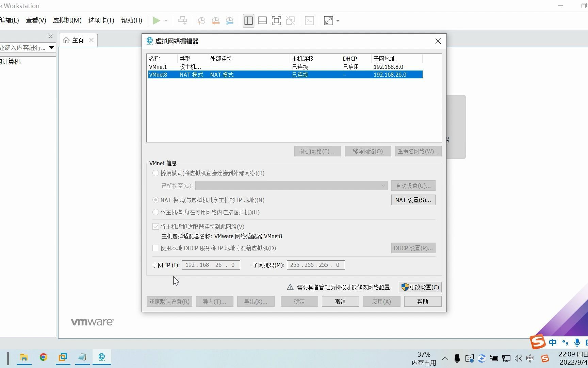
Task: Open the stretch display dropdown arrow
Action: point(338,21)
